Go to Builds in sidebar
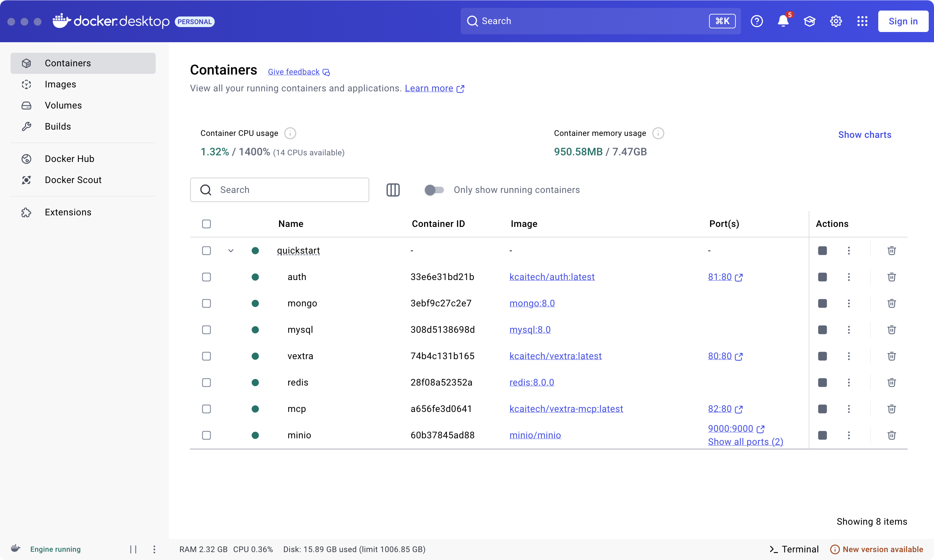 pos(83,126)
